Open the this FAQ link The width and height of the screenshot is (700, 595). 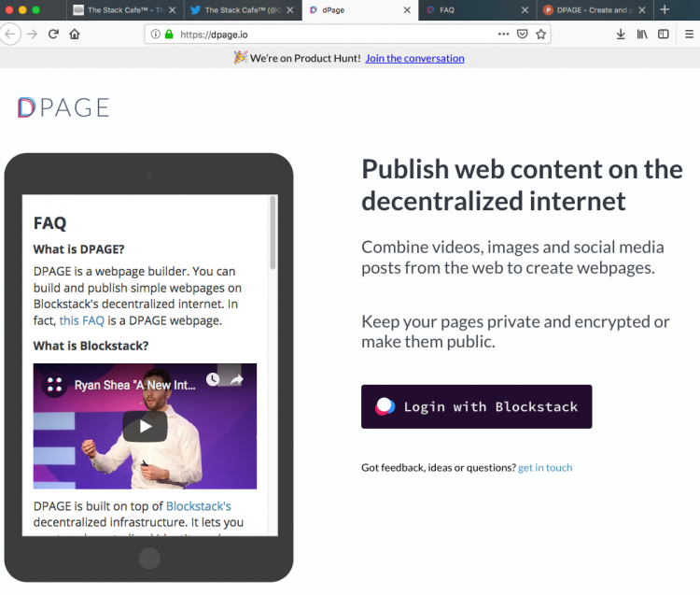pos(82,320)
